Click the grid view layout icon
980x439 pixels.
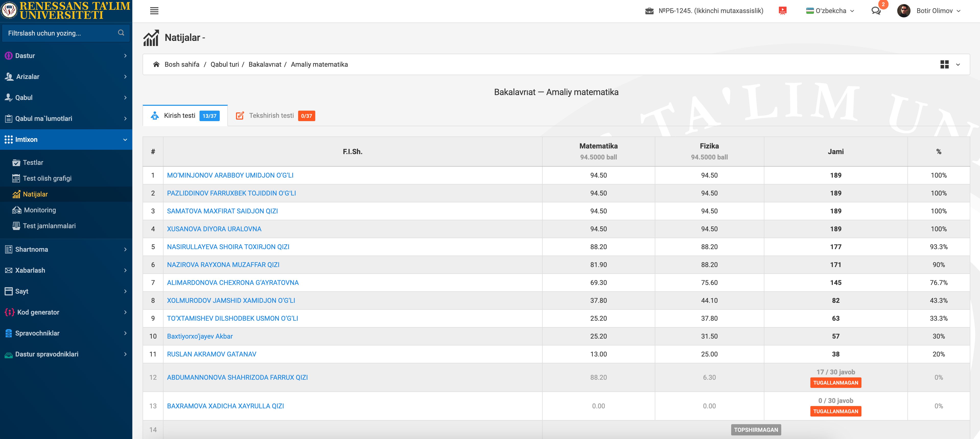pos(944,64)
